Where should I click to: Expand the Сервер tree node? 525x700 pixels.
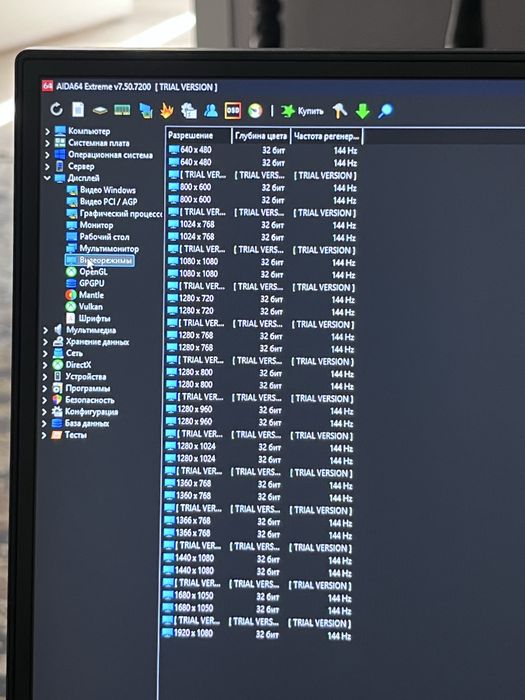coord(47,167)
